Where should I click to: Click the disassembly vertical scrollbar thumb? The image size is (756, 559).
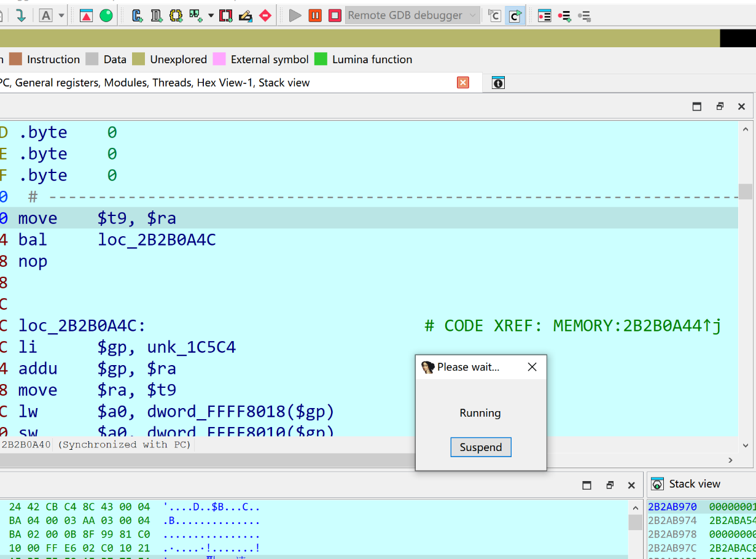click(746, 191)
